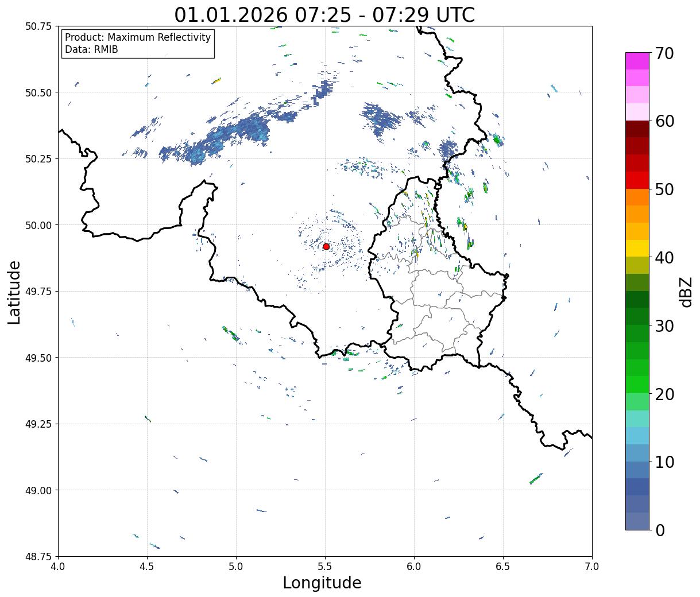Click the 49.25 latitude tick label
Screen dimensions: 700x597
(x=39, y=424)
